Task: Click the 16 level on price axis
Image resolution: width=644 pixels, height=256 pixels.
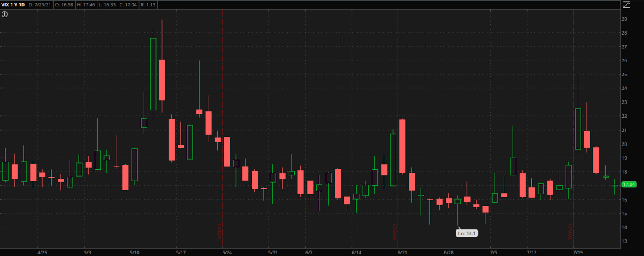Action: (624, 200)
